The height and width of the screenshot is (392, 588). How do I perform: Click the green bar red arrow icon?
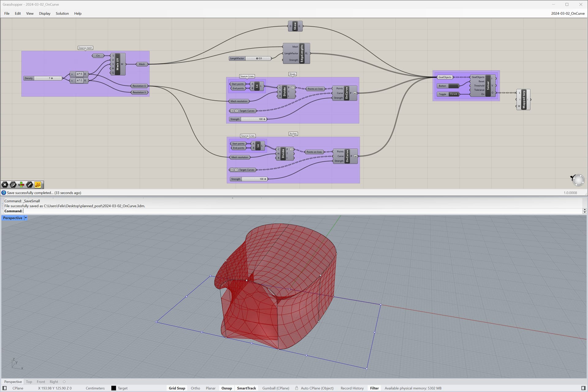coord(21,184)
